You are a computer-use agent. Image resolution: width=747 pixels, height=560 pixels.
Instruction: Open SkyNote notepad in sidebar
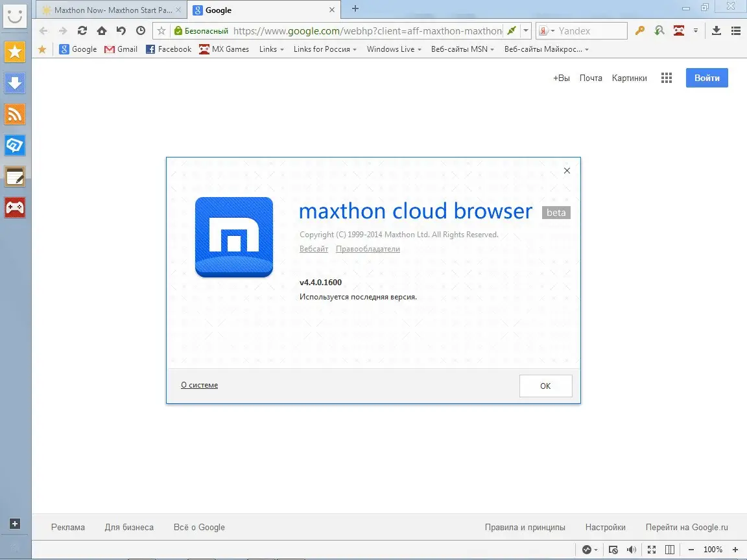pos(15,177)
